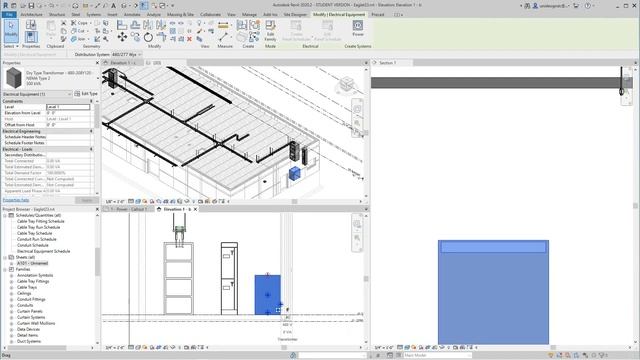Expand the Ceilings family node
The width and height of the screenshot is (640, 360).
11,293
